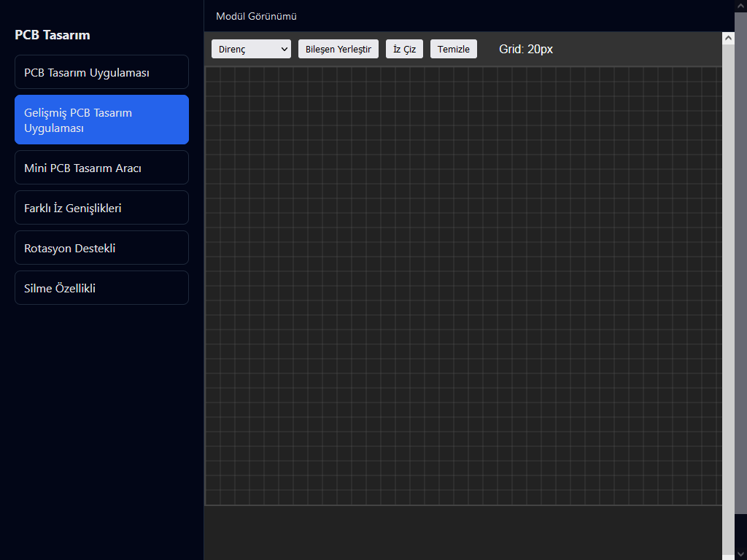Click on the PCB grid canvas
This screenshot has height=560, width=747.
click(x=463, y=286)
